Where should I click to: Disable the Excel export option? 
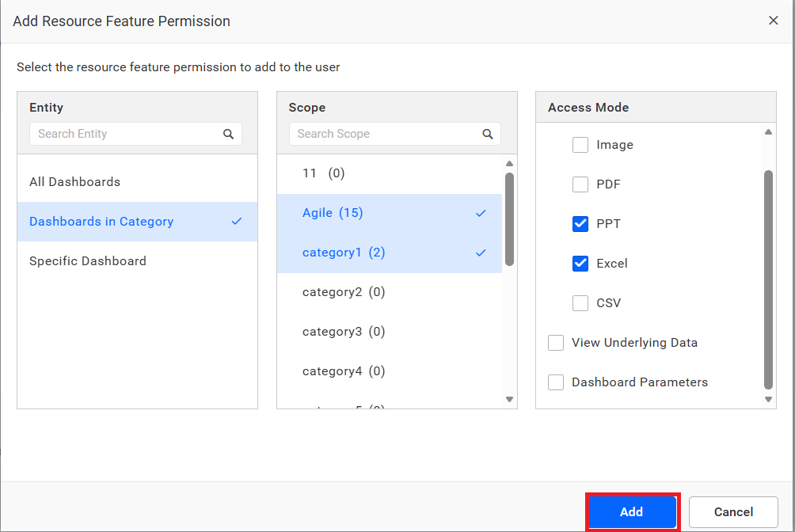(x=580, y=263)
